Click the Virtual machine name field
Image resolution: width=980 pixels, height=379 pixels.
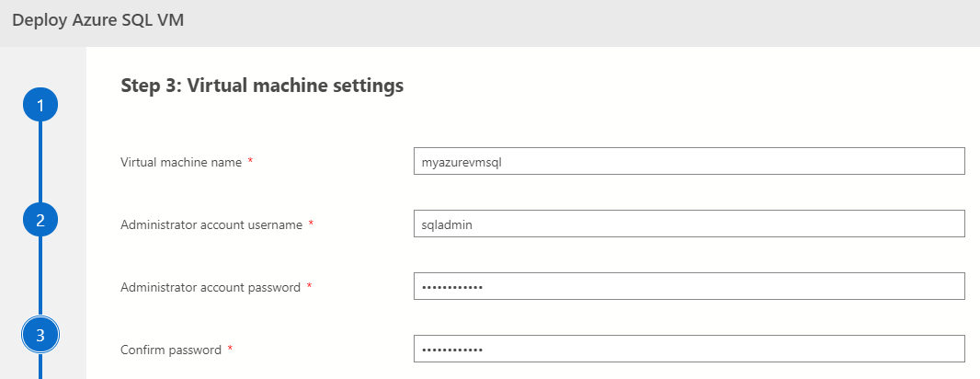click(689, 161)
